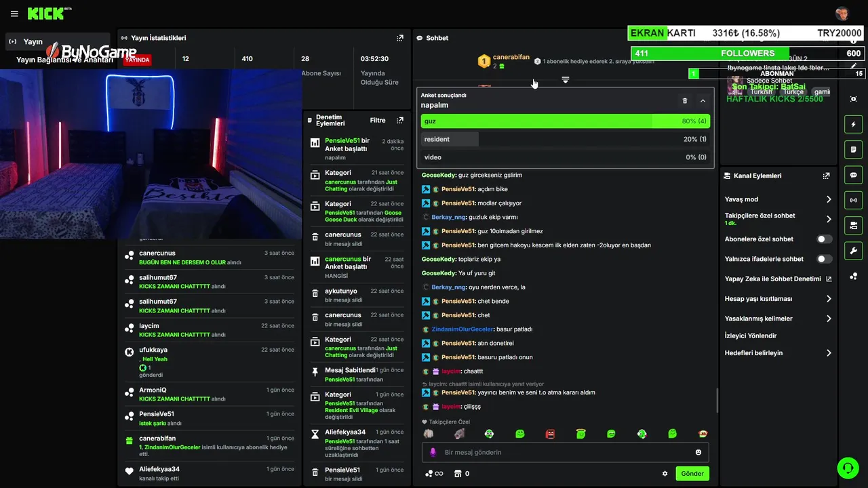Select Aliefekyaa34 kanalı takip etti row
This screenshot has width=868, height=488.
click(x=210, y=473)
